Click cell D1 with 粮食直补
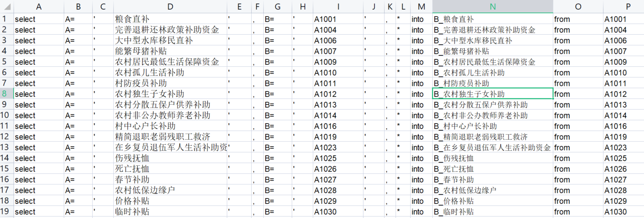 coord(170,19)
